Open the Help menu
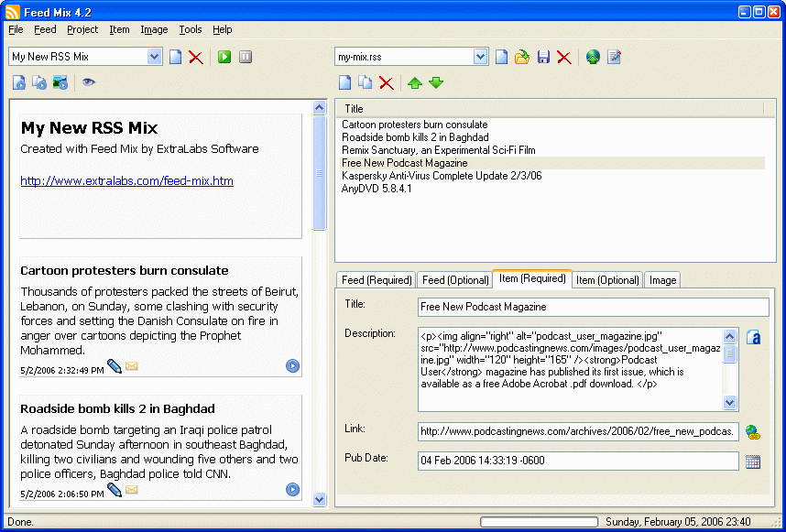 click(x=222, y=29)
